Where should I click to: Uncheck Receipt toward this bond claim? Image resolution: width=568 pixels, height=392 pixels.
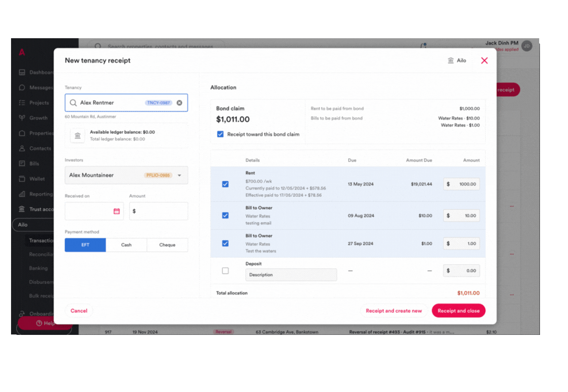(220, 134)
